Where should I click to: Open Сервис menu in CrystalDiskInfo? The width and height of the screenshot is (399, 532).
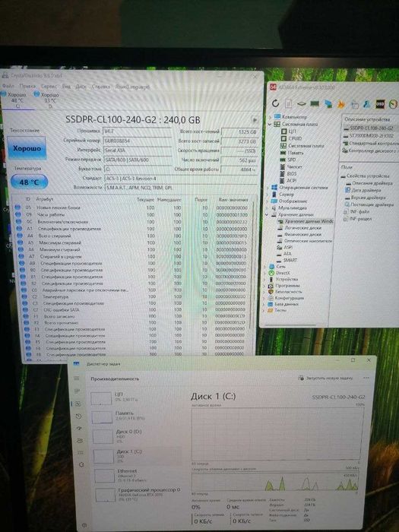49,86
